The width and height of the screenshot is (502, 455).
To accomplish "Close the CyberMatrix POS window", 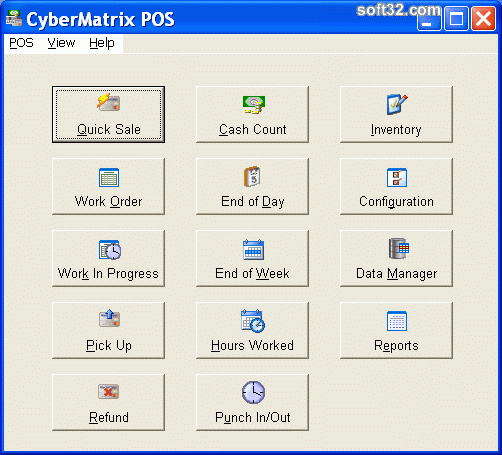I will (x=483, y=19).
